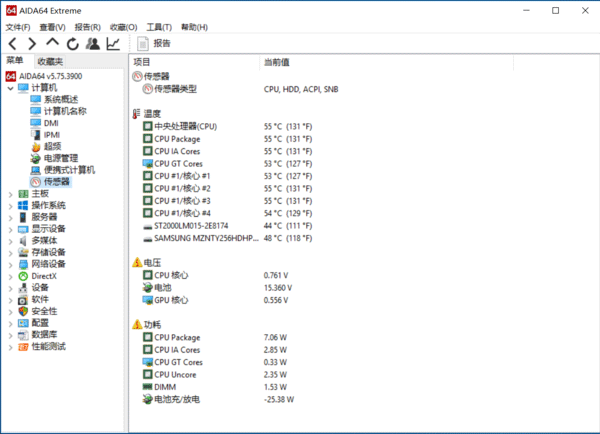Expand the 主板 tree node
The height and width of the screenshot is (434, 600).
10,194
